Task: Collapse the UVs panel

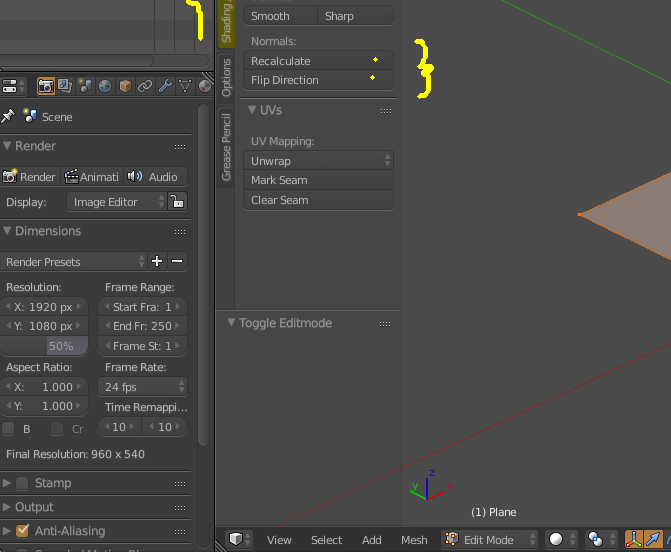Action: click(252, 110)
